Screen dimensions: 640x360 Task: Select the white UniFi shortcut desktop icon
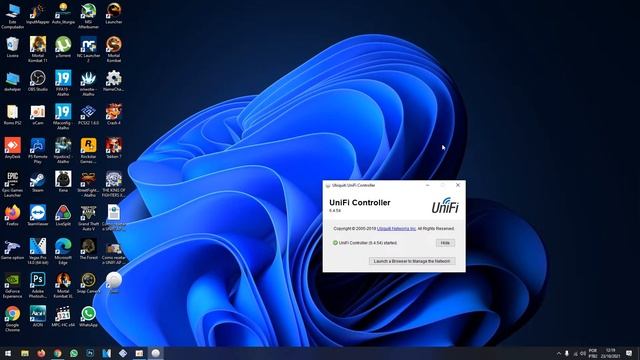click(x=113, y=283)
